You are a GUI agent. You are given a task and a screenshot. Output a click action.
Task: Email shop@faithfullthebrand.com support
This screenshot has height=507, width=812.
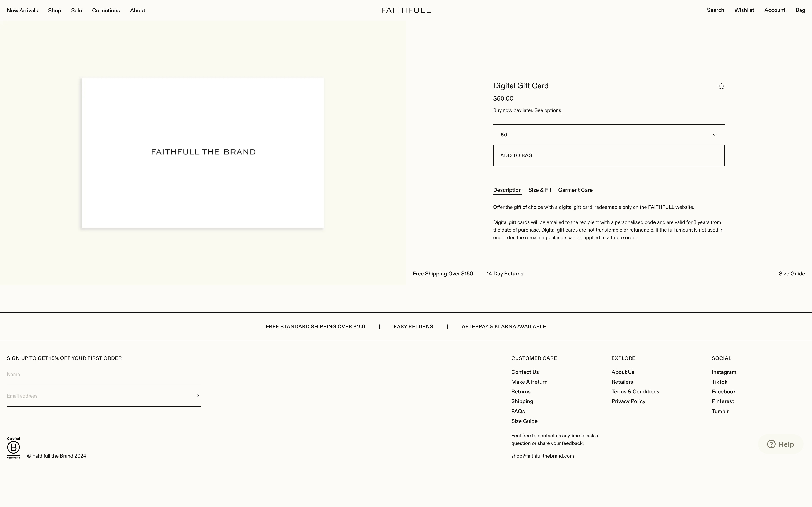pyautogui.click(x=542, y=456)
